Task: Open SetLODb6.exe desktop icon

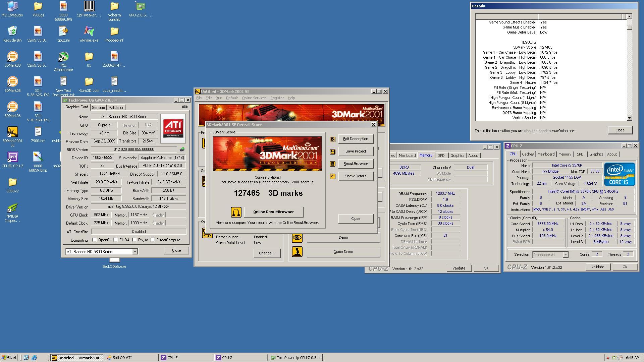Action: point(114,263)
